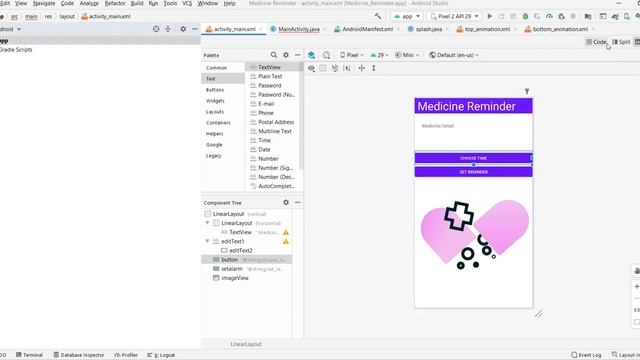Click the project panel expand-collapse icon
This screenshot has width=640, height=360.
168,29
